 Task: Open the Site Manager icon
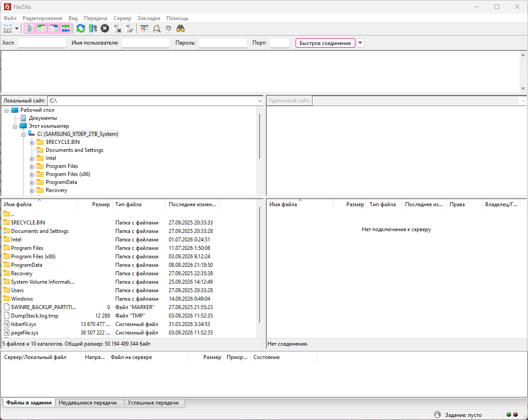coord(8,29)
